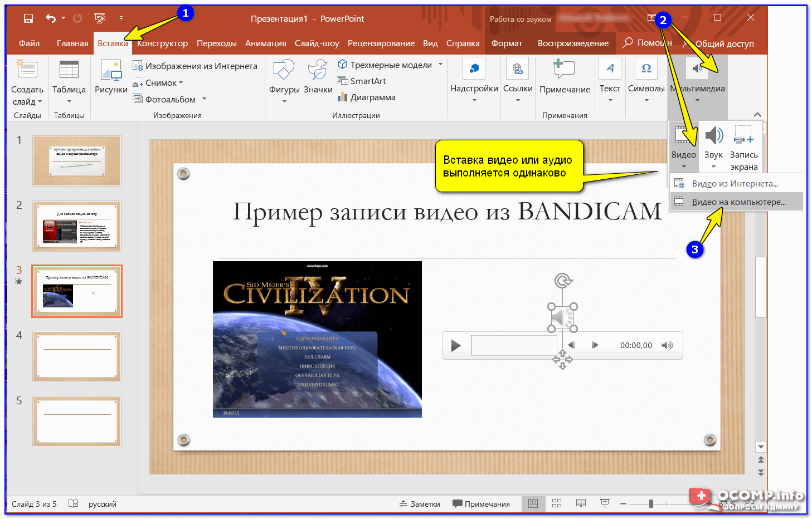Viewport: 812px width, 519px height.
Task: Select slide 5 thumbnail
Action: coord(77,422)
